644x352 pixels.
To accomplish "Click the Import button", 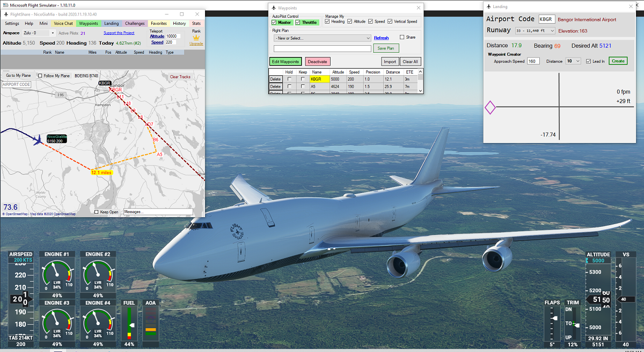I will tap(390, 62).
